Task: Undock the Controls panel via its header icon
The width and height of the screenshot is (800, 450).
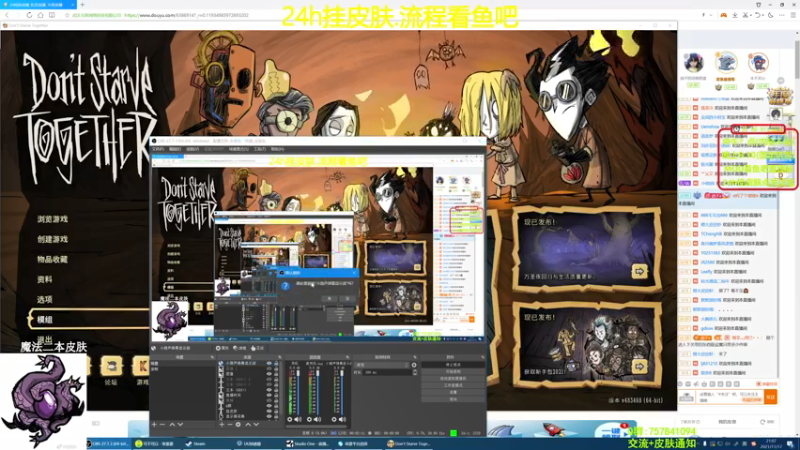Action: tap(482, 357)
